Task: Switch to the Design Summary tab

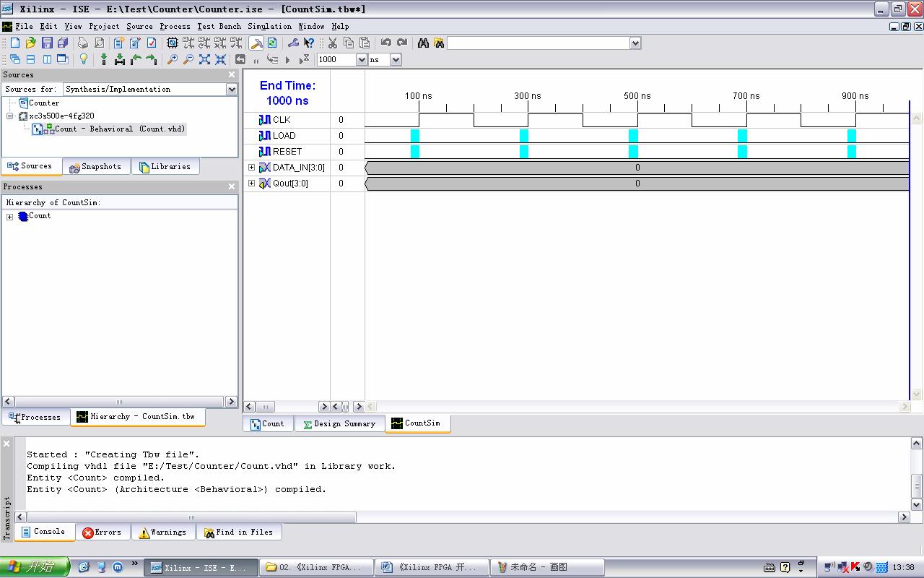Action: point(339,424)
